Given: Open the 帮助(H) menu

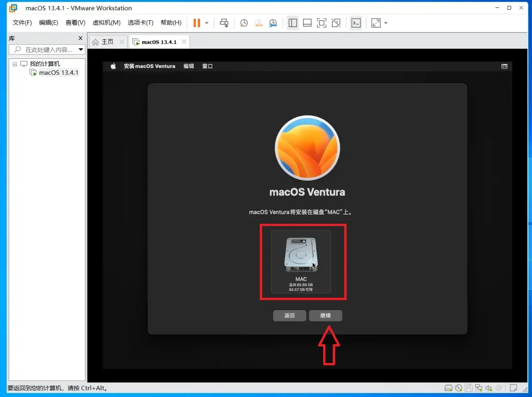Looking at the screenshot, I should point(171,23).
